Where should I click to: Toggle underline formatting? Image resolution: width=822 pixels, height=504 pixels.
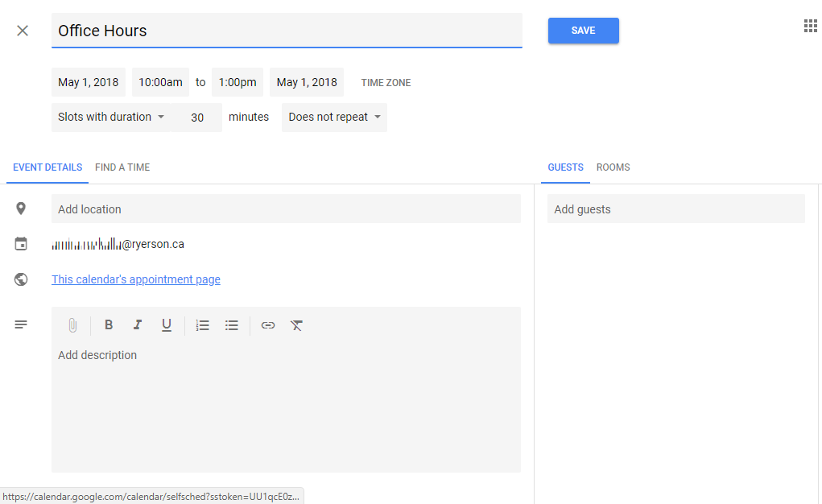coord(167,326)
